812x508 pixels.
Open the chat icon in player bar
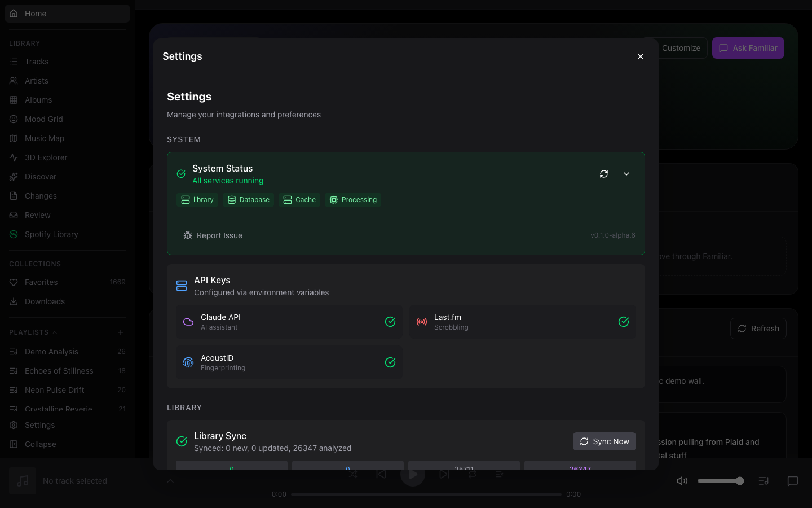click(x=792, y=481)
